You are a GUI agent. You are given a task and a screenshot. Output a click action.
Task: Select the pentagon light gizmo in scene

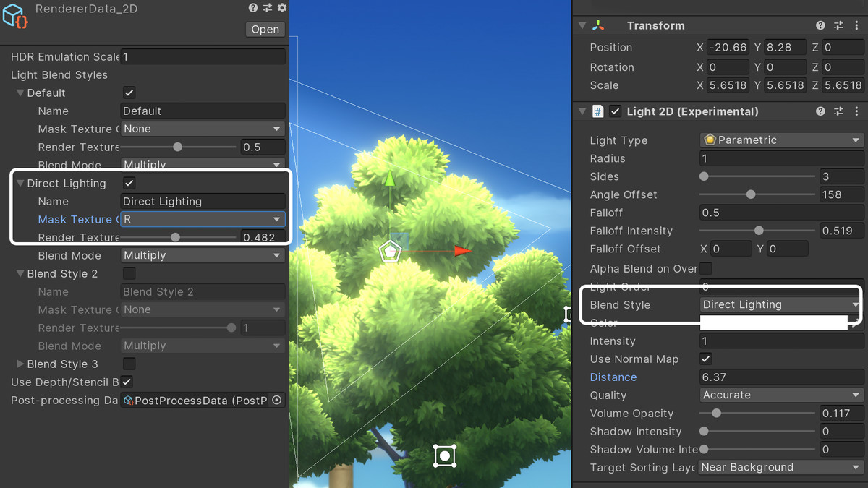pos(391,252)
